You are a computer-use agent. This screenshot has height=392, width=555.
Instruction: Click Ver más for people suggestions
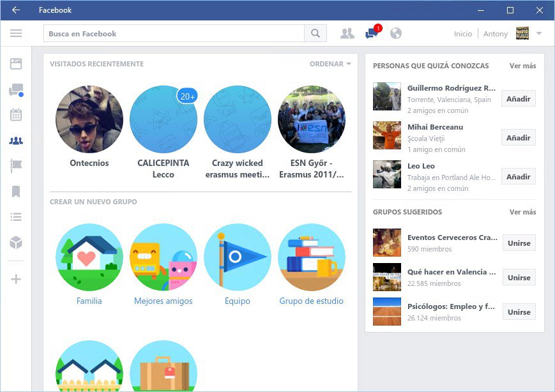[523, 66]
